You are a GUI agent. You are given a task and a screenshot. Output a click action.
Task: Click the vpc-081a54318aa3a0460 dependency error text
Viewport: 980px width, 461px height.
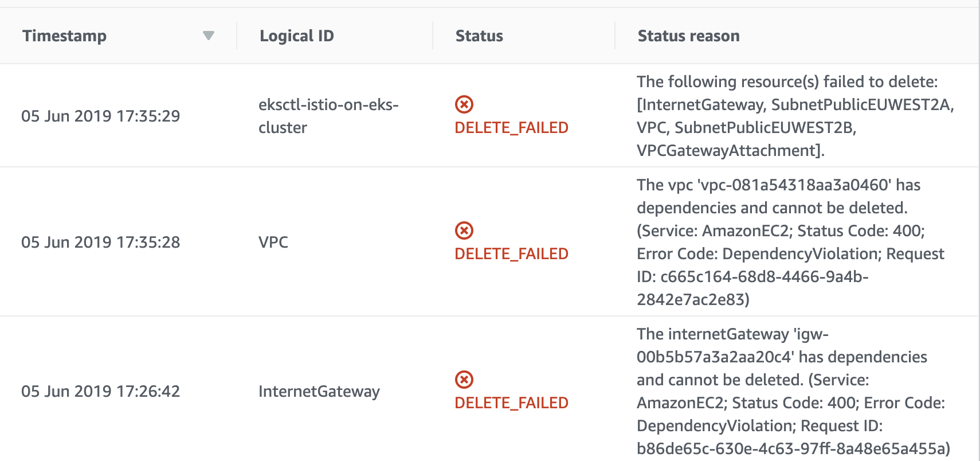tap(790, 242)
